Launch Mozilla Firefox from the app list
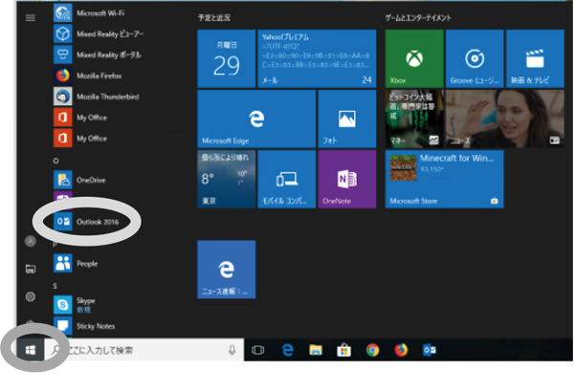574x392 pixels. [x=88, y=76]
